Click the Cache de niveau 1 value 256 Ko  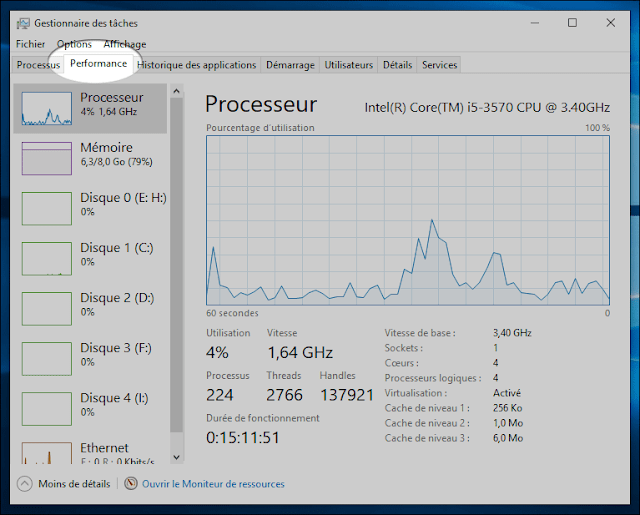[x=507, y=408]
